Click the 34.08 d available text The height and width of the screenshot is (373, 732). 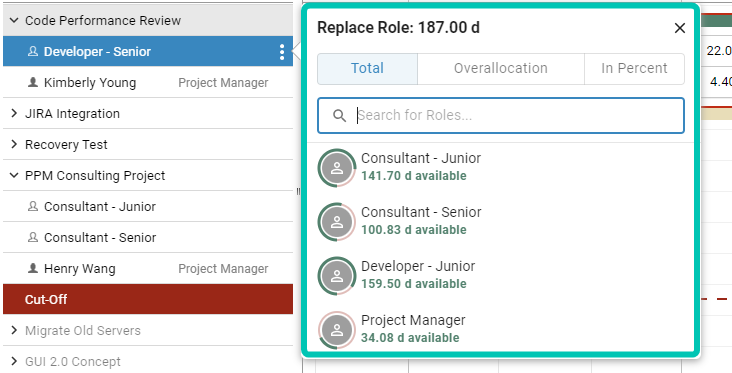(x=410, y=338)
